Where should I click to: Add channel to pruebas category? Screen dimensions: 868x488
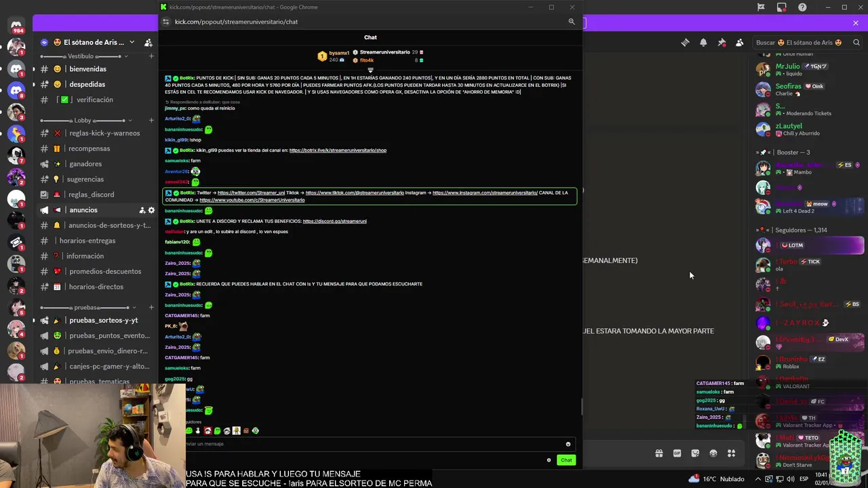[151, 307]
